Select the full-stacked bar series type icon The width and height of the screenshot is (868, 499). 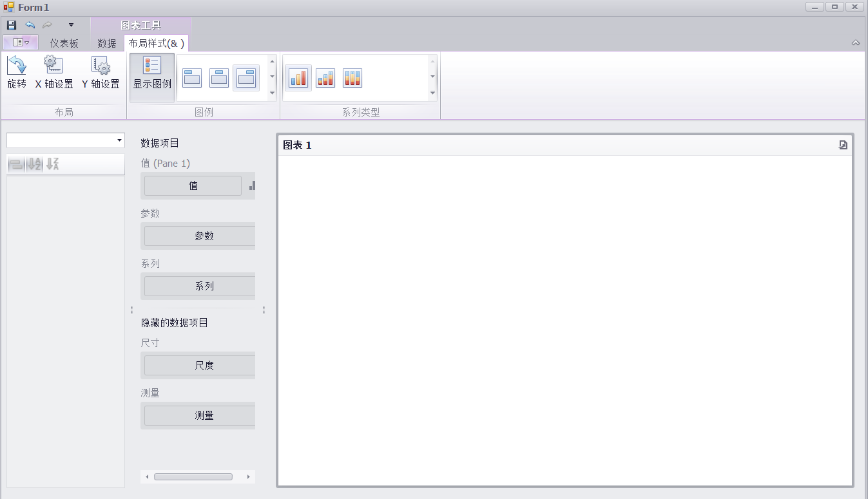tap(352, 78)
